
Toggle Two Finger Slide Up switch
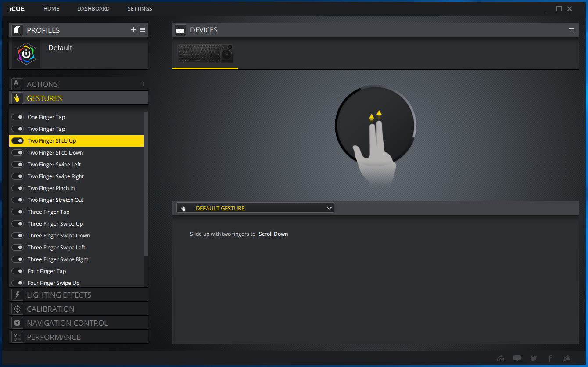coord(18,141)
